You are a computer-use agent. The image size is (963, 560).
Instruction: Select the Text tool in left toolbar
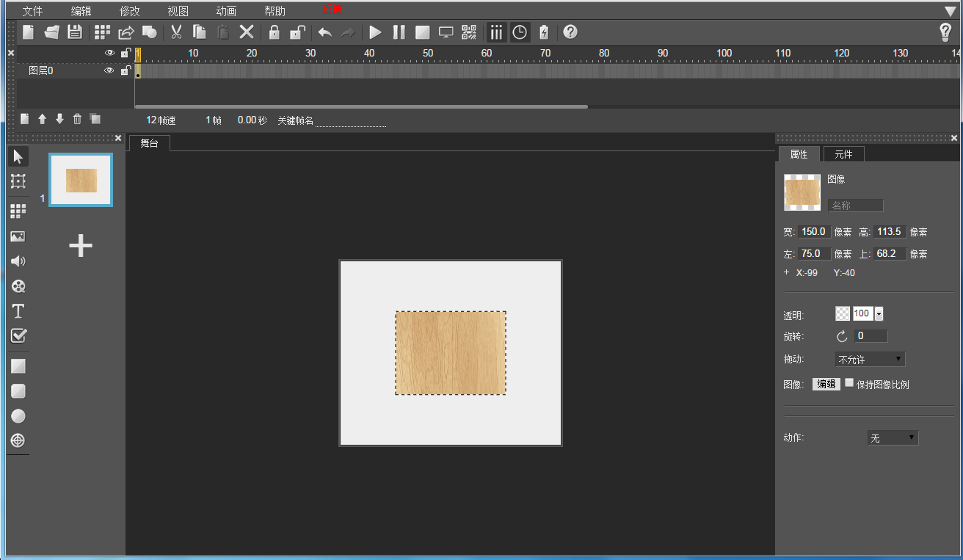tap(18, 311)
